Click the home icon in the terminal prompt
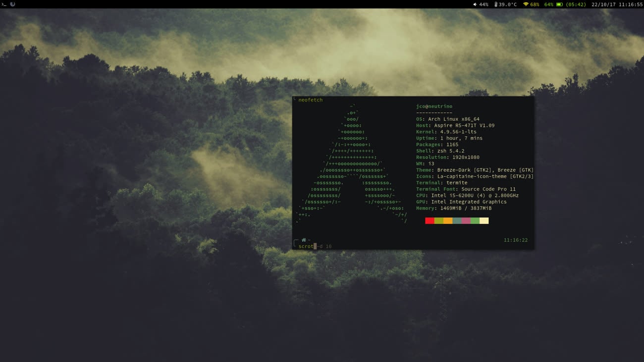 304,240
